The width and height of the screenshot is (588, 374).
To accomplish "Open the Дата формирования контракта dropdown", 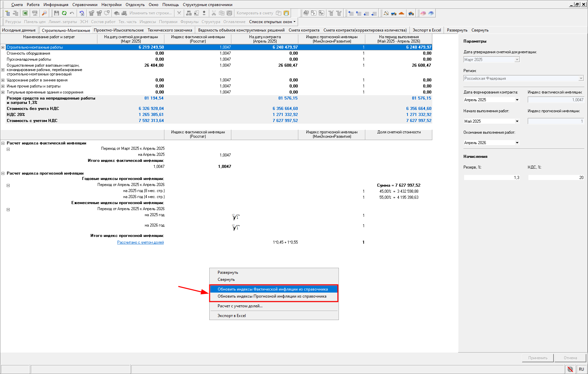I will [517, 100].
